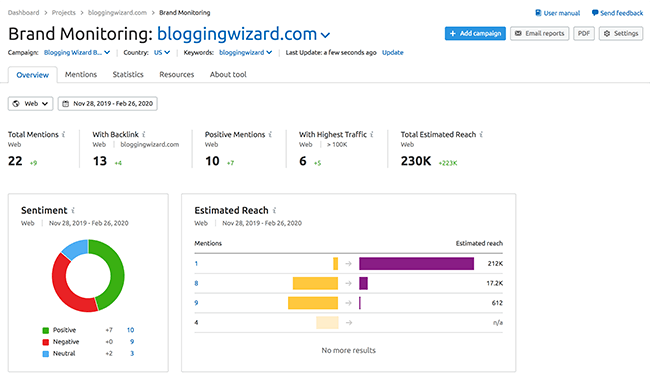
Task: Open the 10 positive mentions link
Action: tap(130, 330)
